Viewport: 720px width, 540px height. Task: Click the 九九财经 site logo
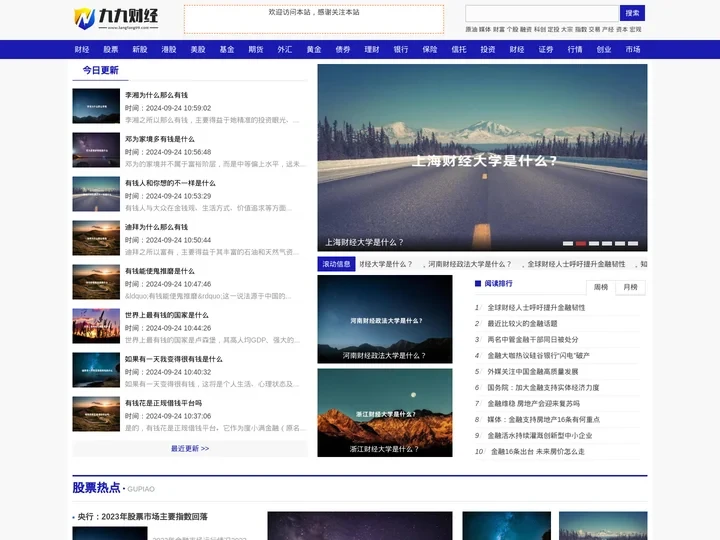tap(116, 19)
